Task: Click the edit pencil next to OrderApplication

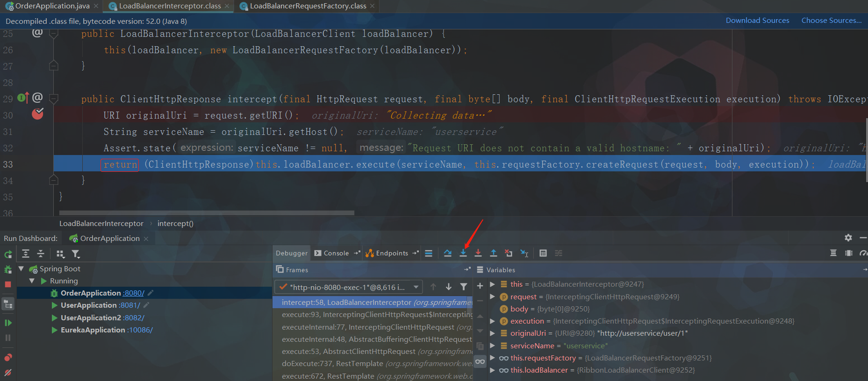Action: (151, 293)
